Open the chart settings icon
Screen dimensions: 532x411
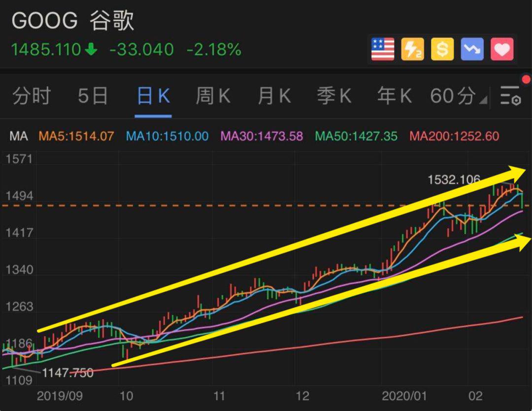click(511, 96)
